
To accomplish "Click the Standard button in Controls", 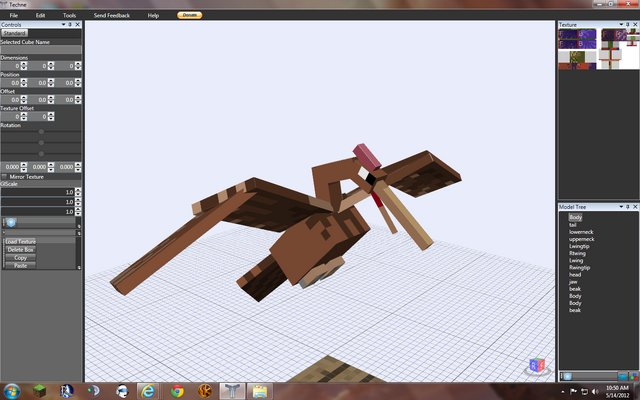I will (x=14, y=33).
